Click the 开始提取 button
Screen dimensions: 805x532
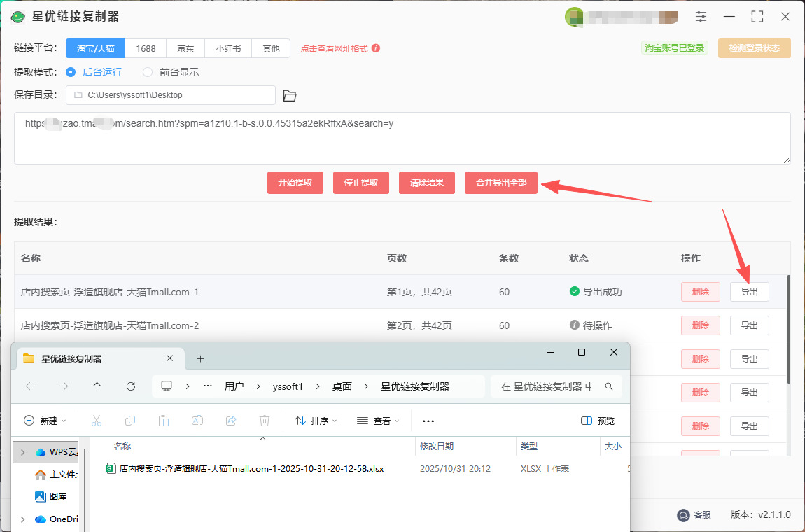[295, 183]
